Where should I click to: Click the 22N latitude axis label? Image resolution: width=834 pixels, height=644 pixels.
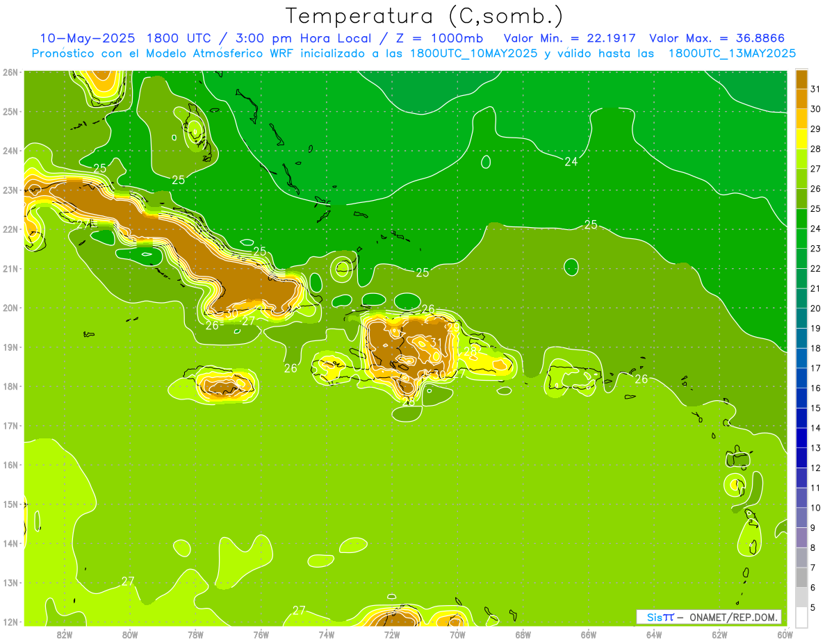coord(11,229)
